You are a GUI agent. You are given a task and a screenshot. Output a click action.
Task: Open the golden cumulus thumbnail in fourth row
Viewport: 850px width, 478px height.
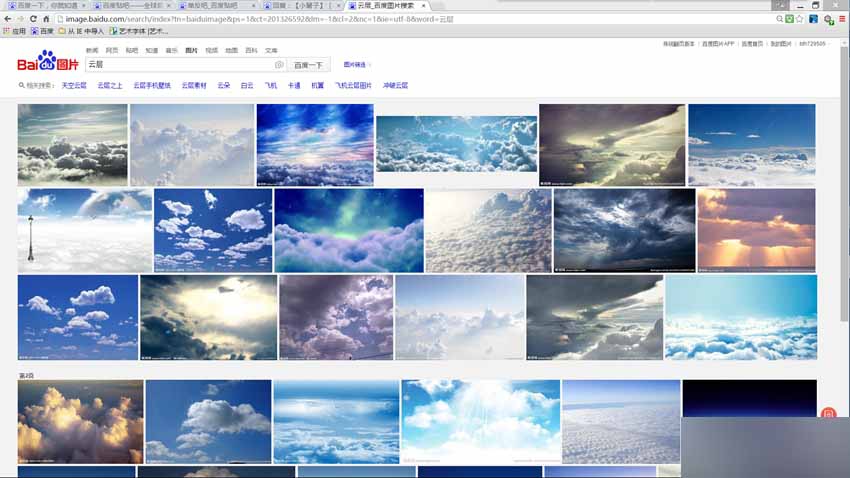tap(81, 422)
